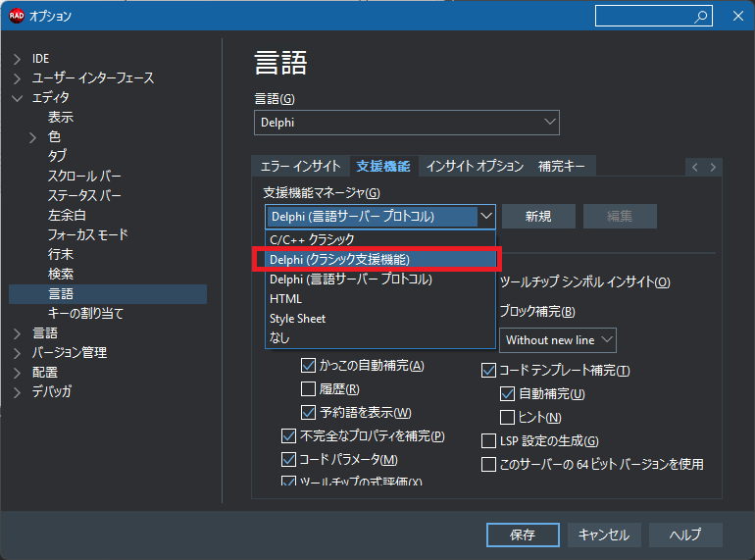Choose HTML from the dropdown list
Image resolution: width=755 pixels, height=560 pixels.
click(x=380, y=299)
